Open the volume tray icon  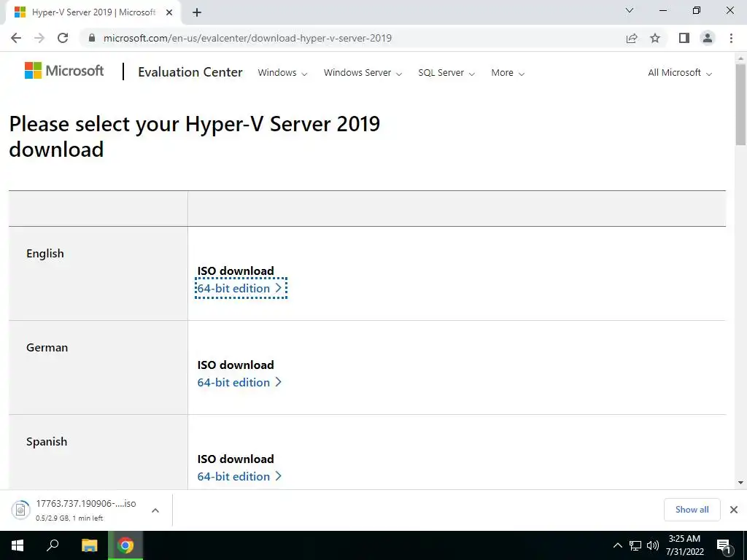653,545
